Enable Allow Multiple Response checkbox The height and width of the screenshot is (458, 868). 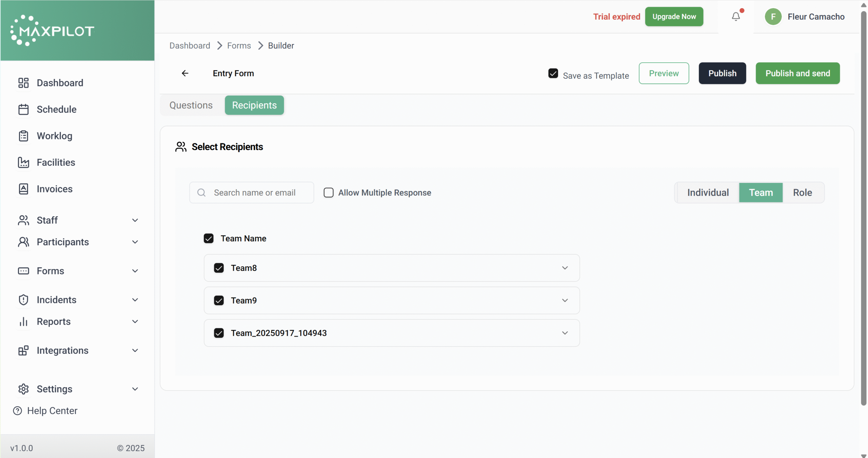click(328, 192)
